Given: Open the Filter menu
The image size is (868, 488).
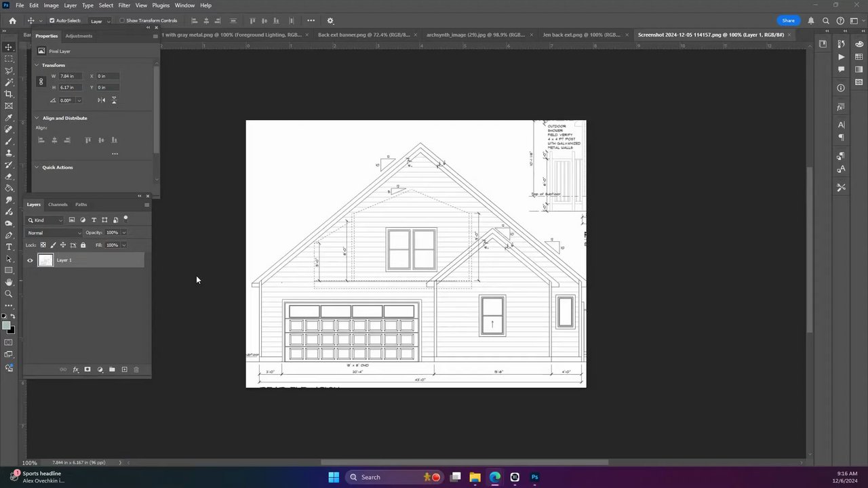Looking at the screenshot, I should click(124, 5).
